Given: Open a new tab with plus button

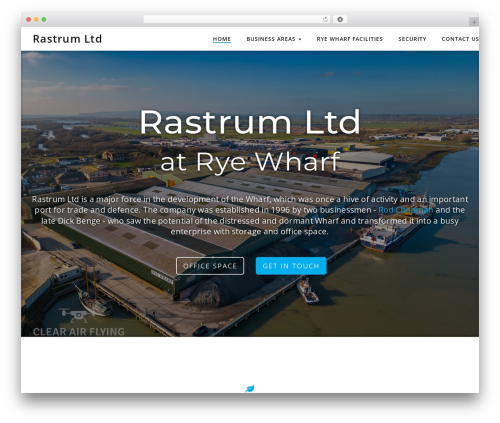Looking at the screenshot, I should [474, 22].
